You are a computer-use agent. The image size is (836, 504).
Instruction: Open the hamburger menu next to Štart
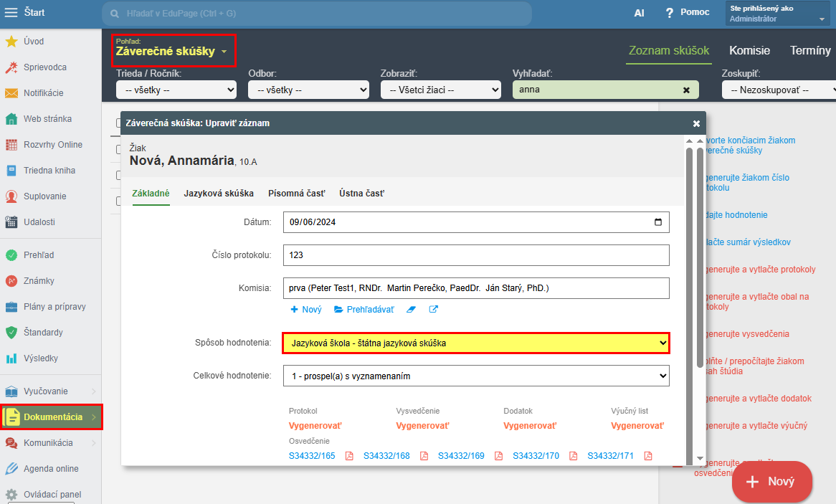coord(11,13)
